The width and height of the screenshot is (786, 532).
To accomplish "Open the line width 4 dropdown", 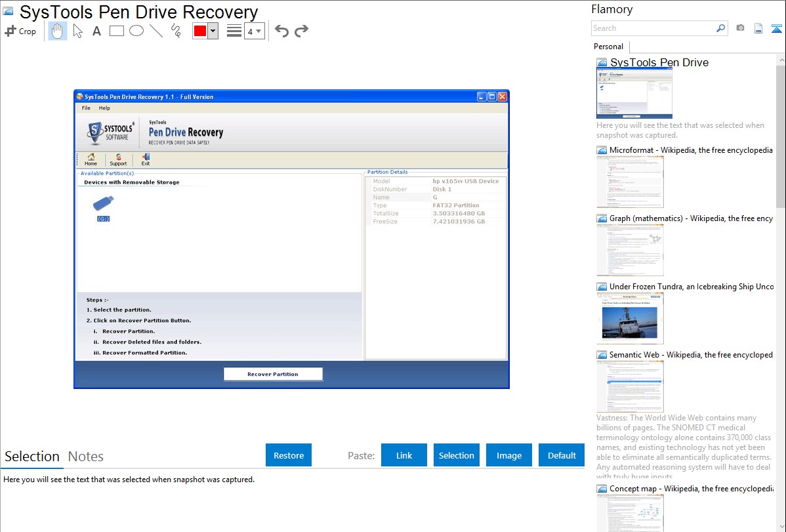I will [255, 31].
